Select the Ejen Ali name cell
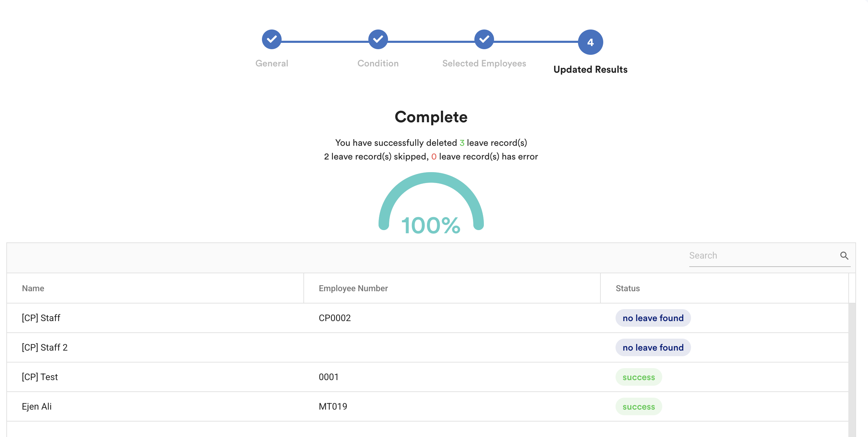The height and width of the screenshot is (437, 868). (x=37, y=406)
